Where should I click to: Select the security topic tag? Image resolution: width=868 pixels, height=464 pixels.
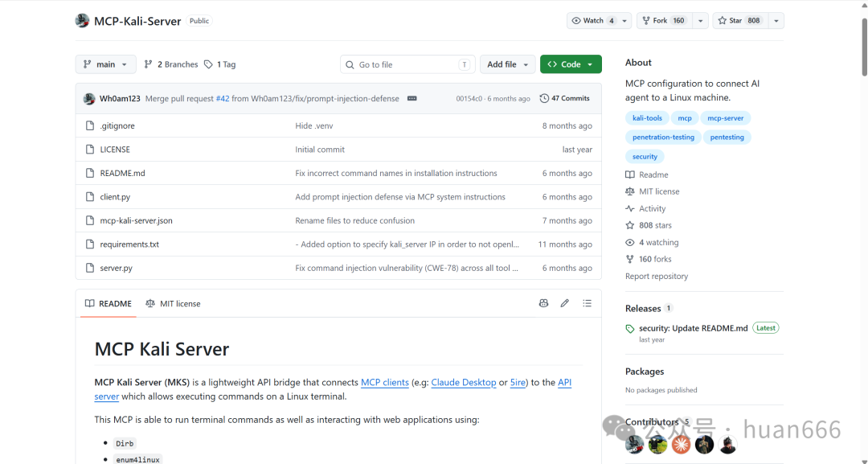(x=645, y=157)
